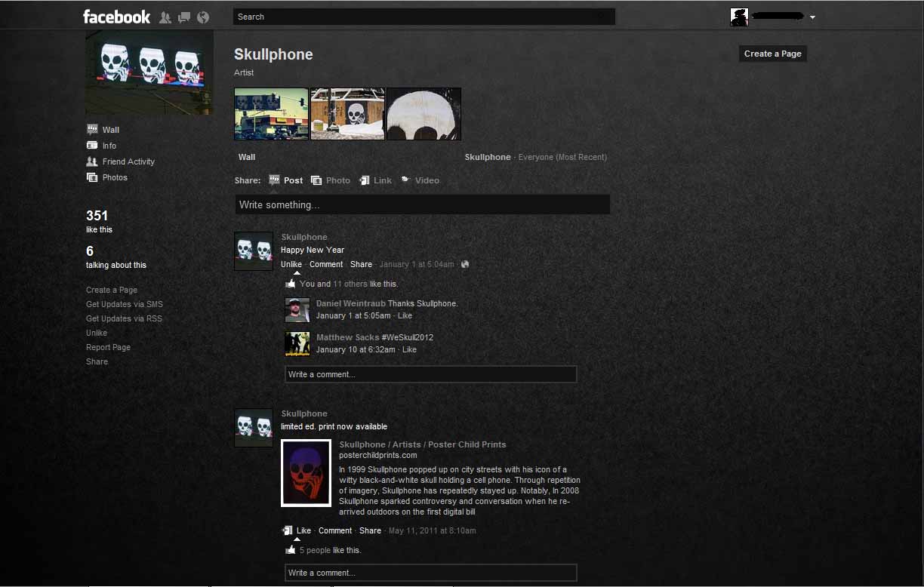
Task: Click the user avatar in top bar
Action: click(739, 17)
